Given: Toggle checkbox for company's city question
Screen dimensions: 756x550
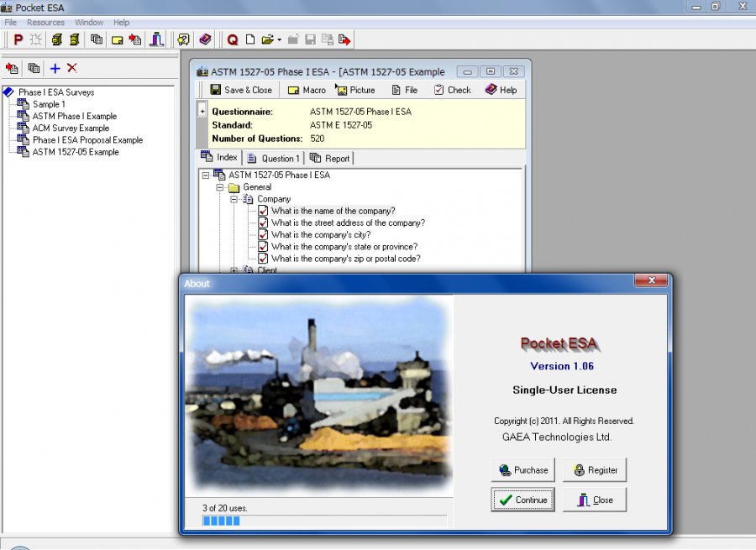Looking at the screenshot, I should [x=263, y=235].
